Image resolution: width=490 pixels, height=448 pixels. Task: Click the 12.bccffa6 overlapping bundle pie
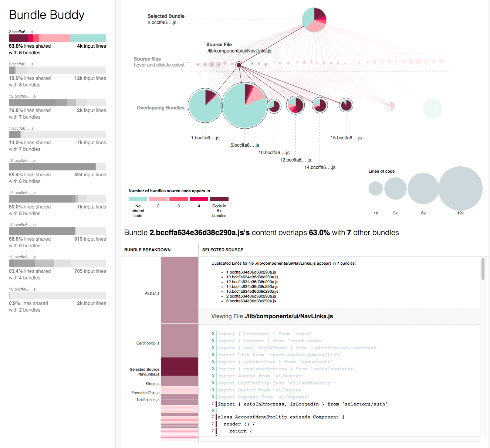click(295, 105)
